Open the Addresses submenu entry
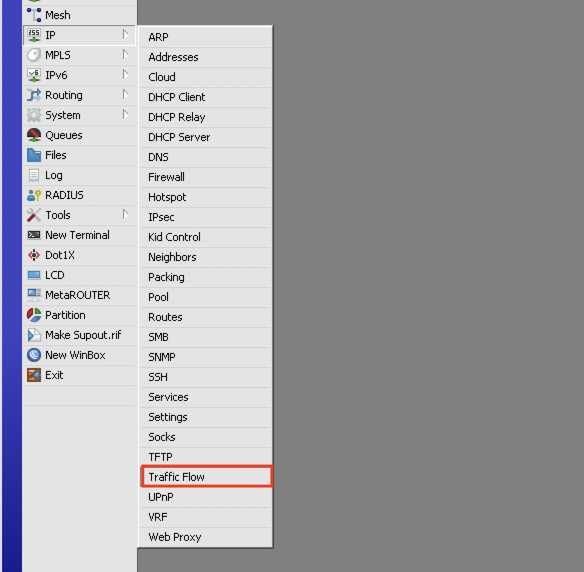This screenshot has height=572, width=584. tap(206, 57)
